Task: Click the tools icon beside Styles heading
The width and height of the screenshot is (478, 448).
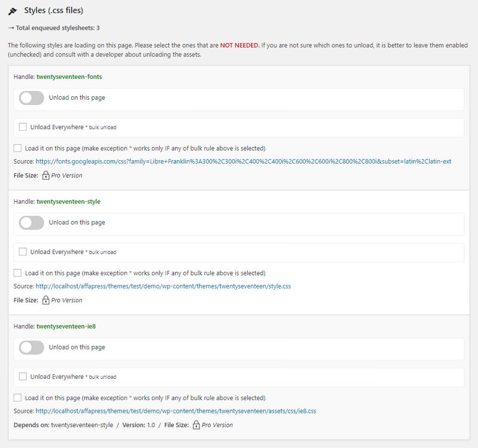Action: (x=13, y=11)
